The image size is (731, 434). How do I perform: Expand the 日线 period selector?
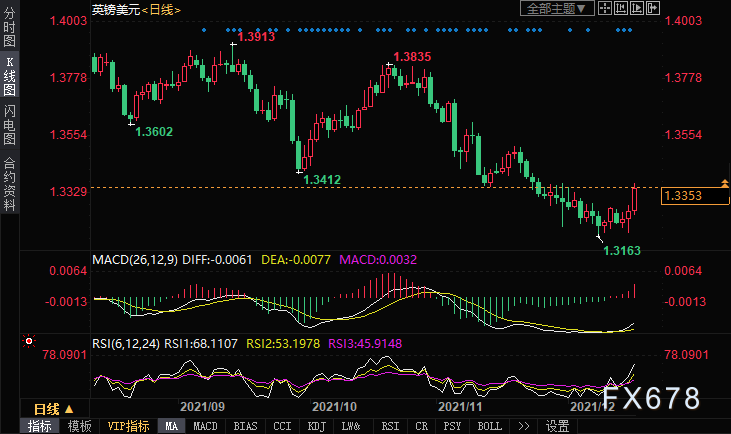(x=54, y=409)
